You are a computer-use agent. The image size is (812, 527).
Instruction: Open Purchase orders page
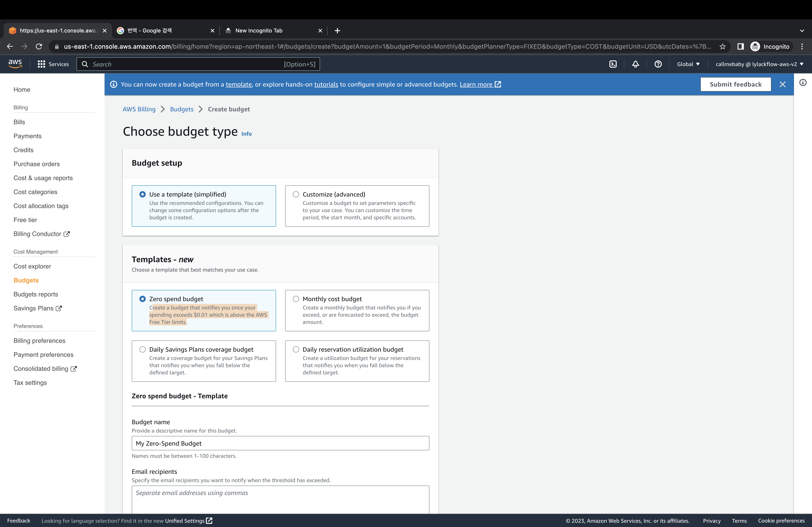37,164
